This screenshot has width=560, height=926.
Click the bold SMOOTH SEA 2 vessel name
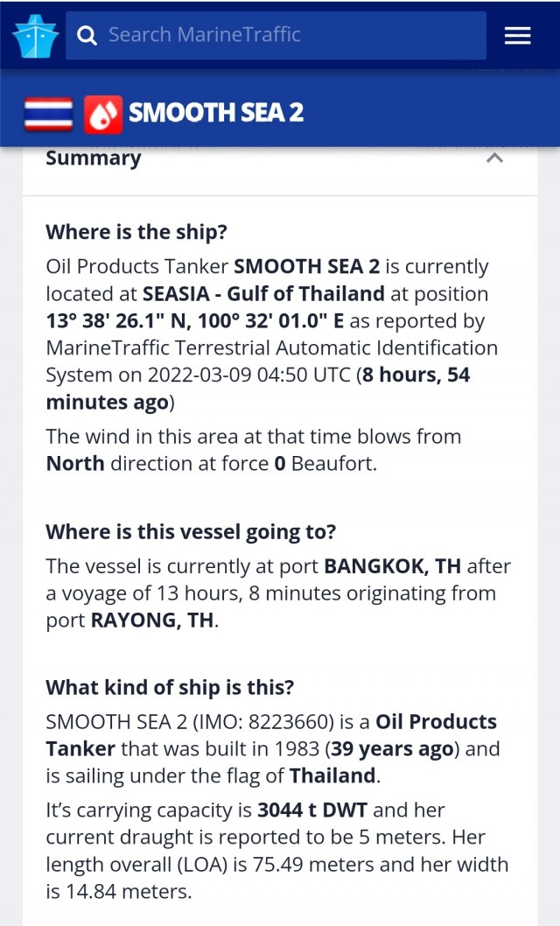pyautogui.click(x=307, y=266)
